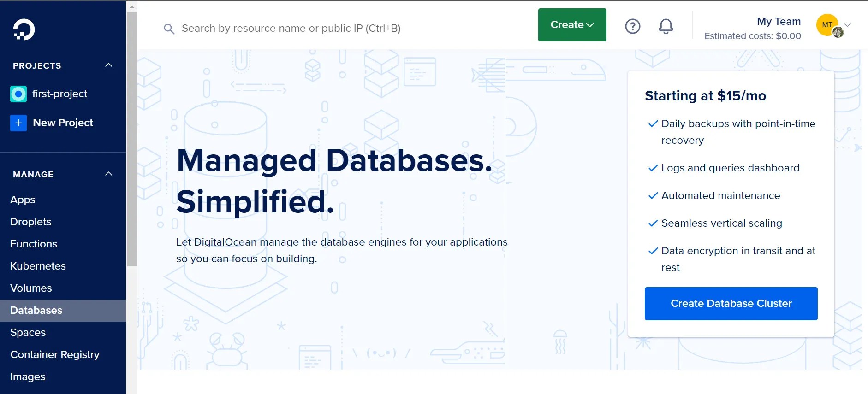Click 'Seamless vertical scaling' text
868x394 pixels.
click(x=721, y=223)
